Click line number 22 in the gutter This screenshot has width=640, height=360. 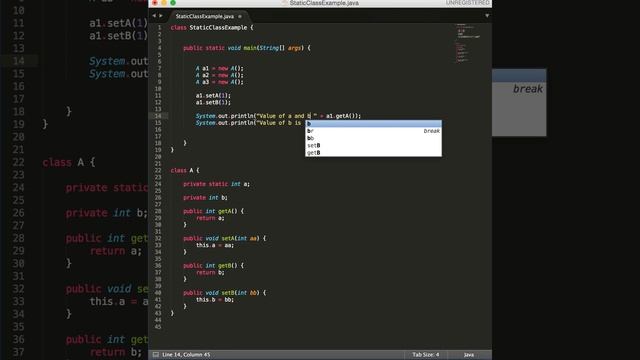point(158,170)
